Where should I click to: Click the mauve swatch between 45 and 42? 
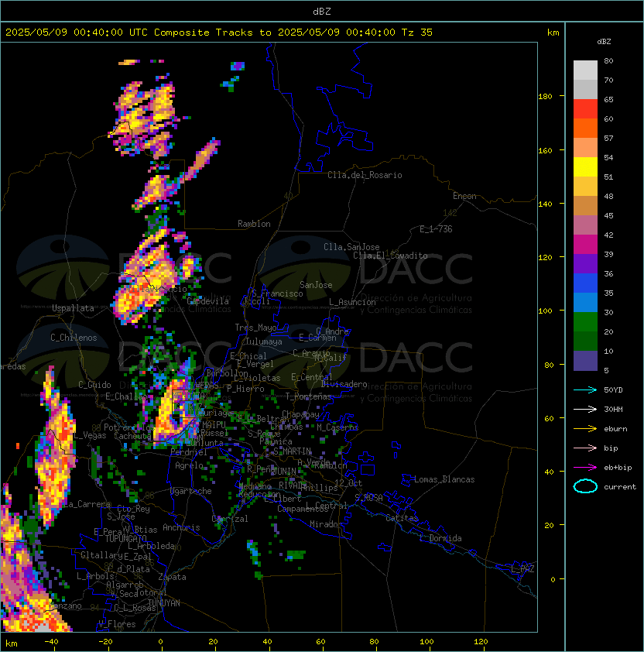coord(585,225)
